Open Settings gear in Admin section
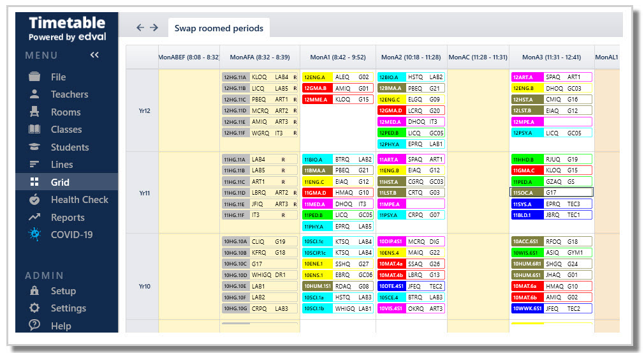 coord(34,308)
